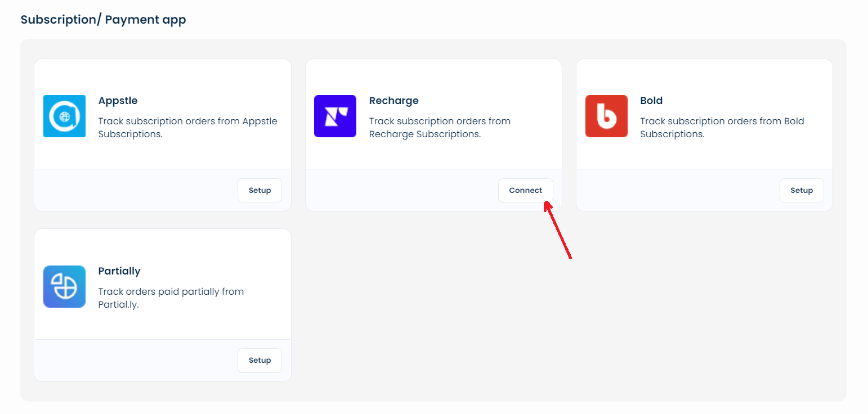Click the Appstle app logo icon

64,116
